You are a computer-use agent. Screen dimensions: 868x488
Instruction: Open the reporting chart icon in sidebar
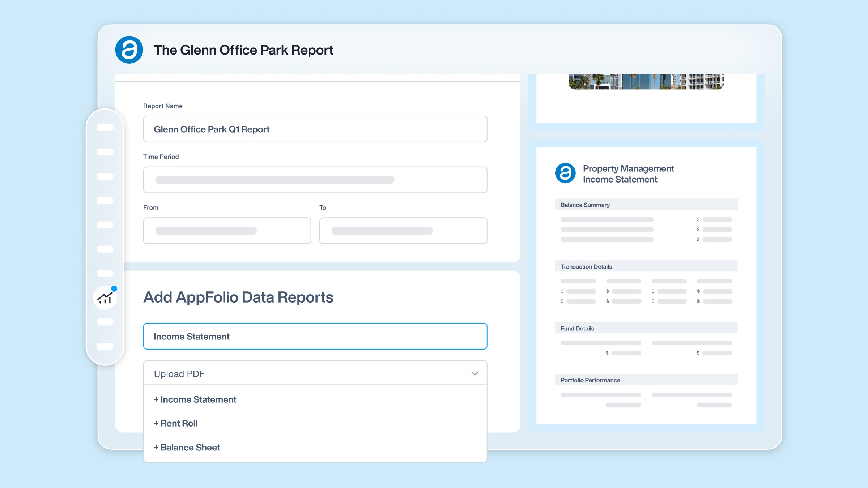click(x=105, y=298)
